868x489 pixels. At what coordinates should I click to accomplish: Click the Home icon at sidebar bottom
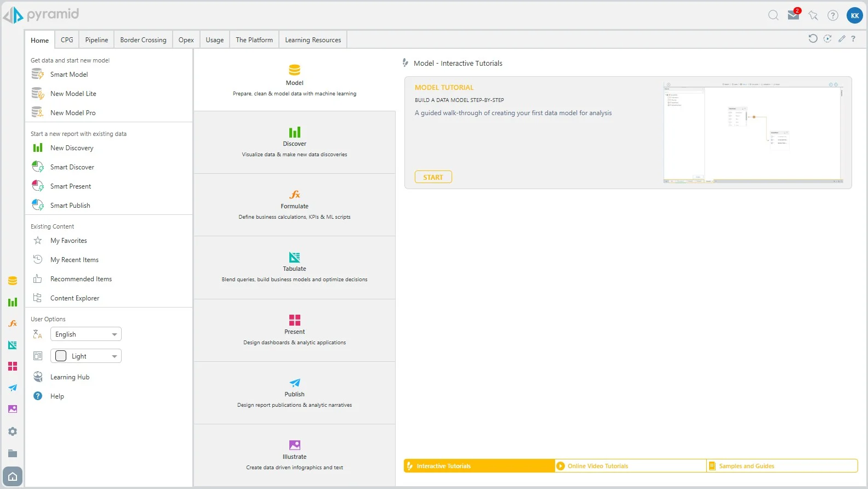(x=13, y=476)
